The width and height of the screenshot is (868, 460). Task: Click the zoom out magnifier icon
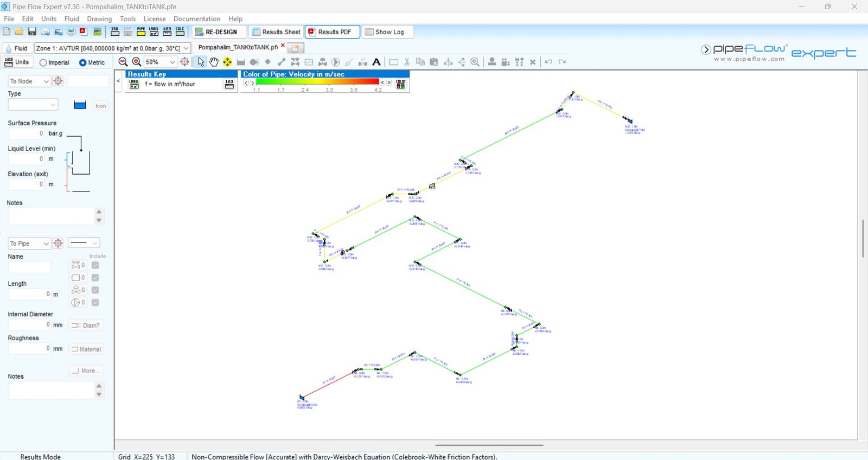click(123, 62)
